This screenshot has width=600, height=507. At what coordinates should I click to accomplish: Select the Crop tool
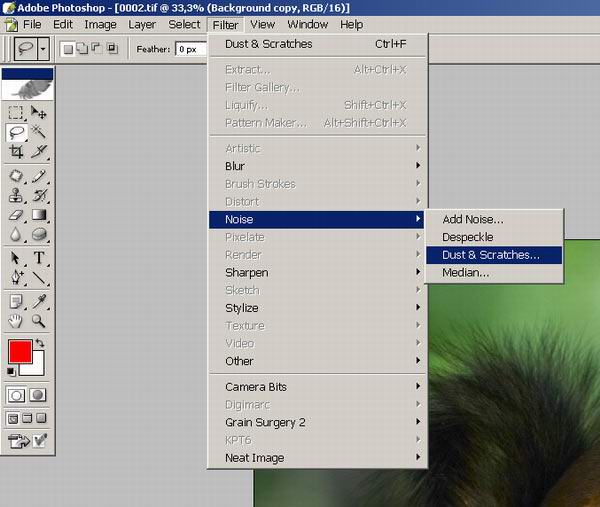(x=16, y=152)
